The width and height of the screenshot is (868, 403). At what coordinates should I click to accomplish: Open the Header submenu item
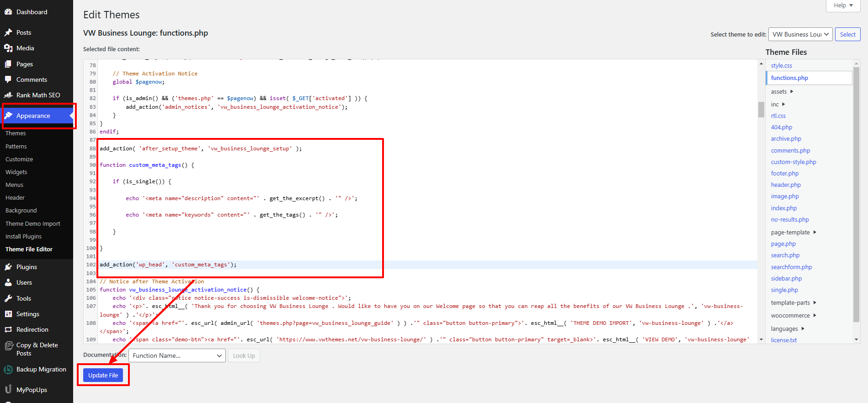point(15,197)
